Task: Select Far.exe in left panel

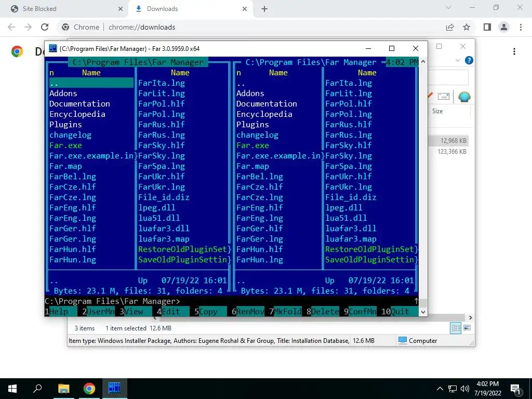Action: point(65,145)
